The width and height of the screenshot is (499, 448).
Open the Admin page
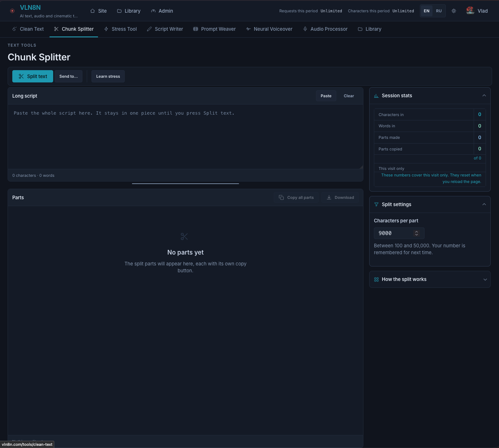[162, 11]
